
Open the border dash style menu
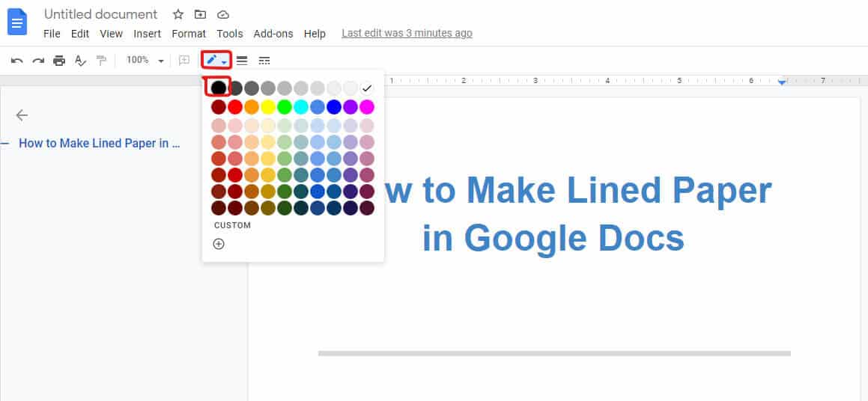coord(264,61)
